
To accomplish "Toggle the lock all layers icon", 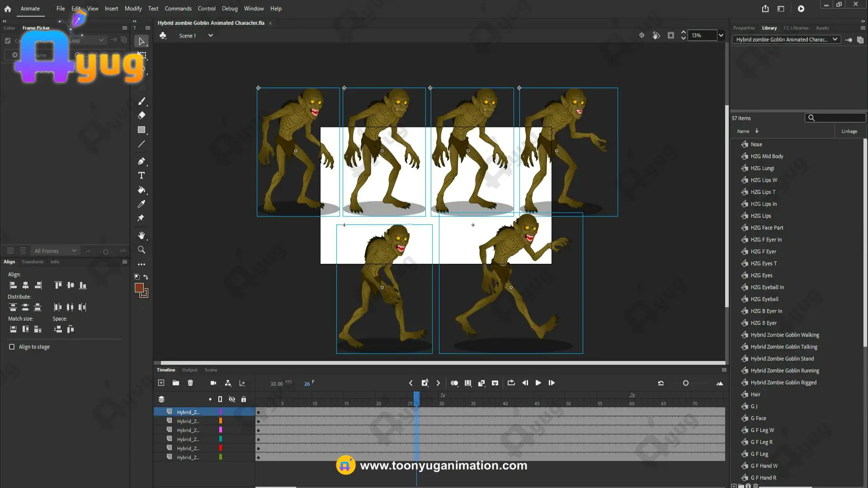I will tap(244, 399).
